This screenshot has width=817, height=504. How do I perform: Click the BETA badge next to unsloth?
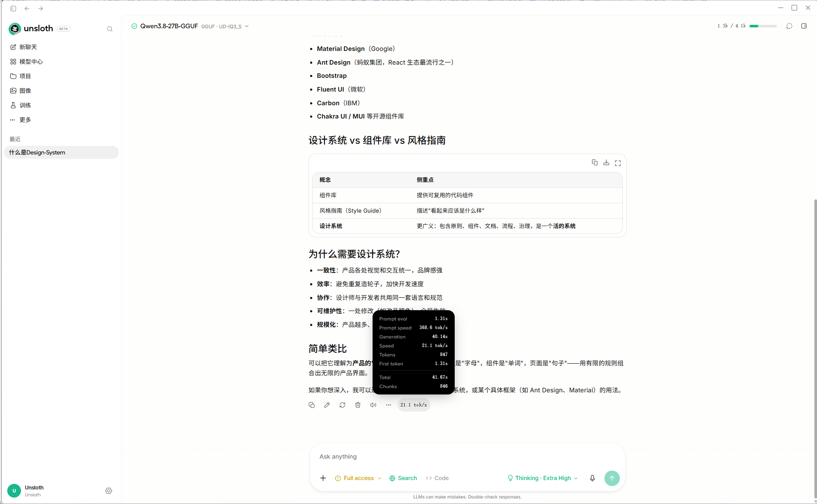[x=64, y=29]
